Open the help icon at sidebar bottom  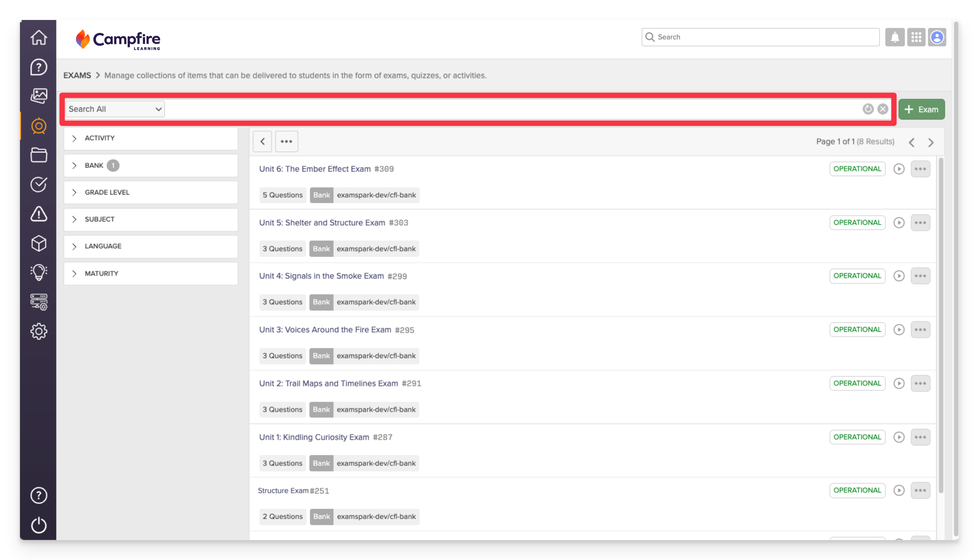point(39,495)
